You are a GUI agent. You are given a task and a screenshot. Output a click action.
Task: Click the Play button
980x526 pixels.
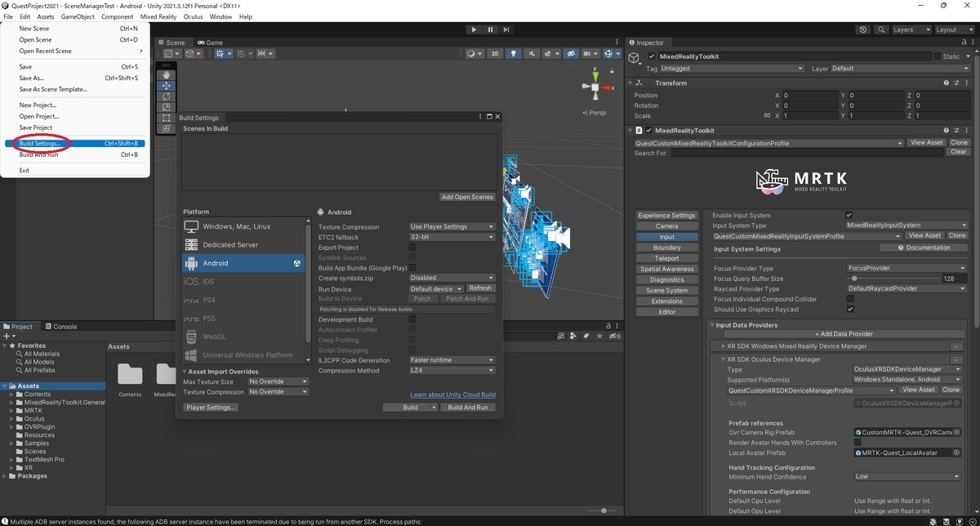474,29
